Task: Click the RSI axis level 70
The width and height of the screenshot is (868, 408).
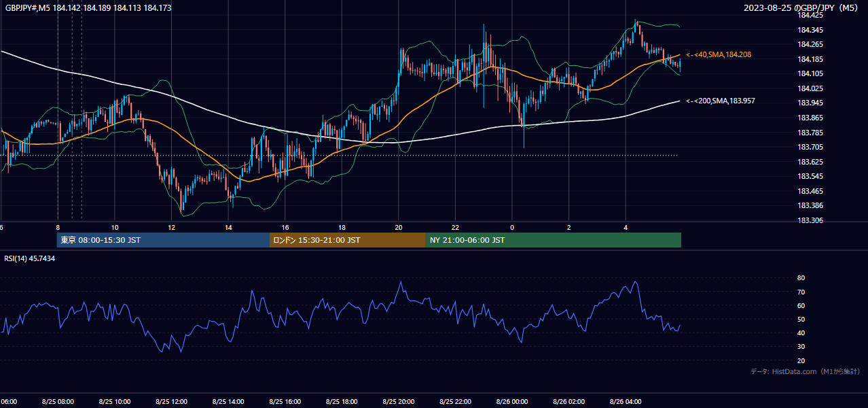Action: 801,292
